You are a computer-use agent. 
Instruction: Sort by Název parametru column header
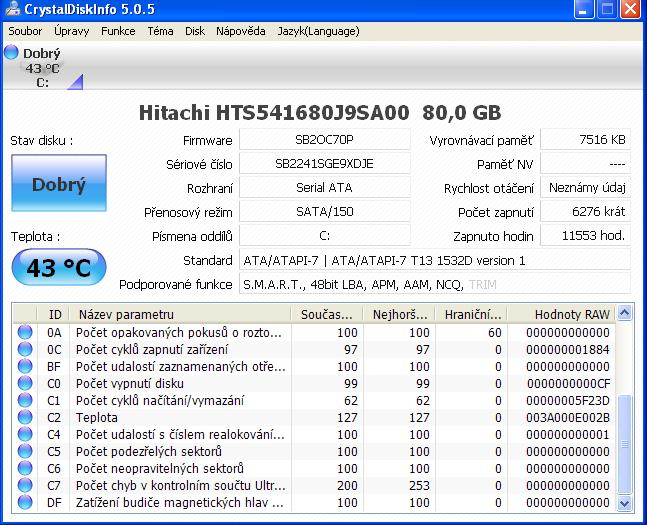tap(180, 314)
